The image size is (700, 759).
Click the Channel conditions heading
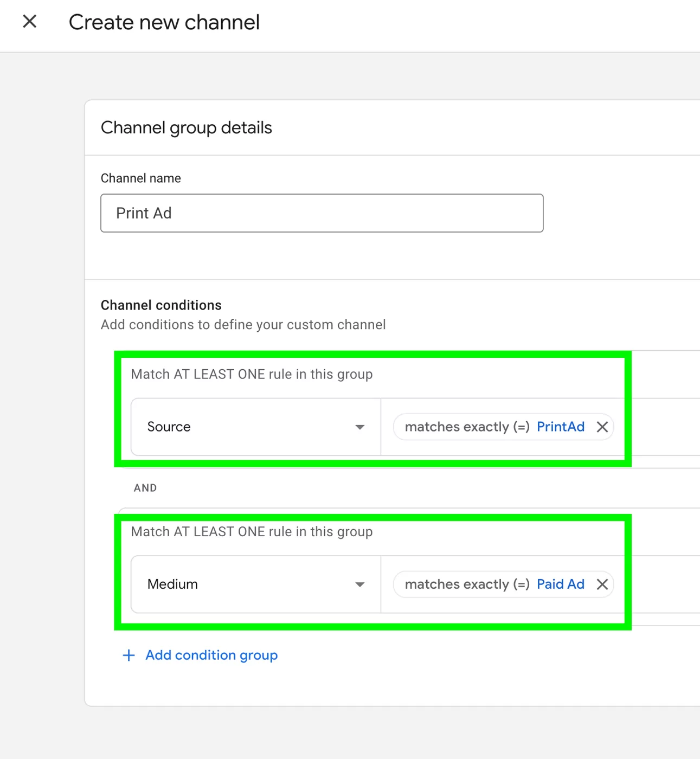(x=161, y=305)
